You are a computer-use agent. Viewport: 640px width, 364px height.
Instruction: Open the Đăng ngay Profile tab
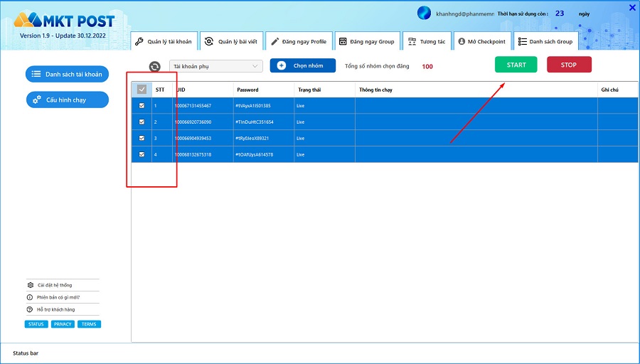coord(299,41)
